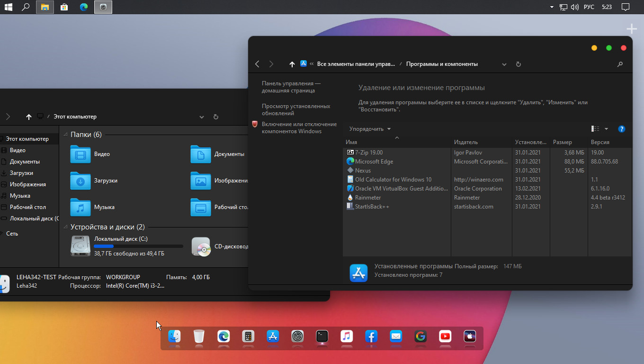Expand the breadcrumb chevron before Все элементы
This screenshot has width=644, height=364.
point(312,64)
